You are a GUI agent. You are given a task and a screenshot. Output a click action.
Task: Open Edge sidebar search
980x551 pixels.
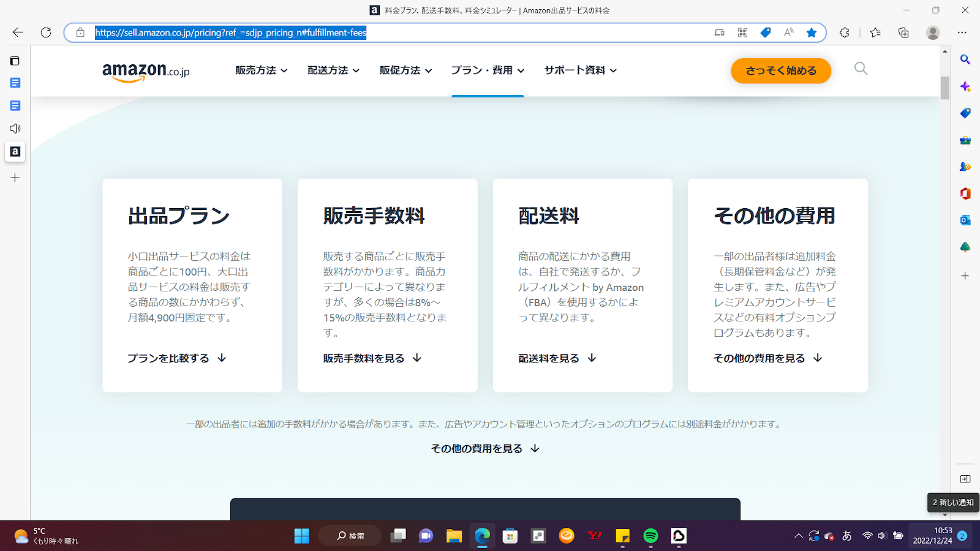(x=965, y=59)
